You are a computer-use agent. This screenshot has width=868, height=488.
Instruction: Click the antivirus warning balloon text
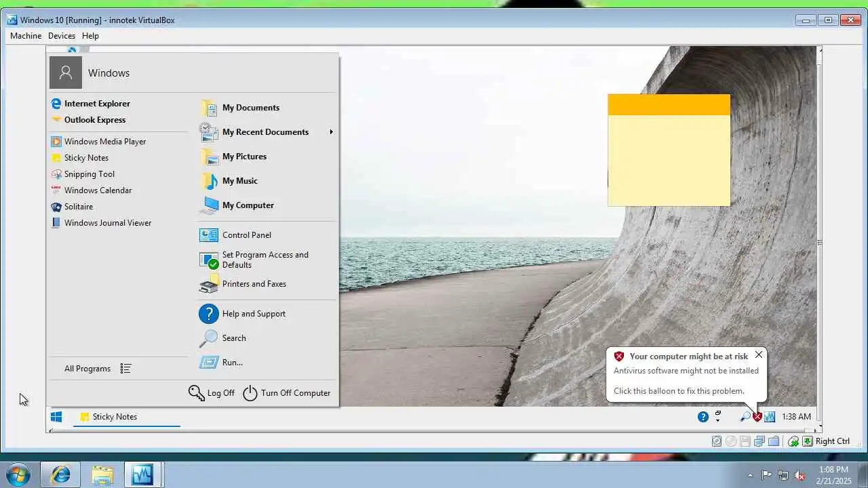686,371
